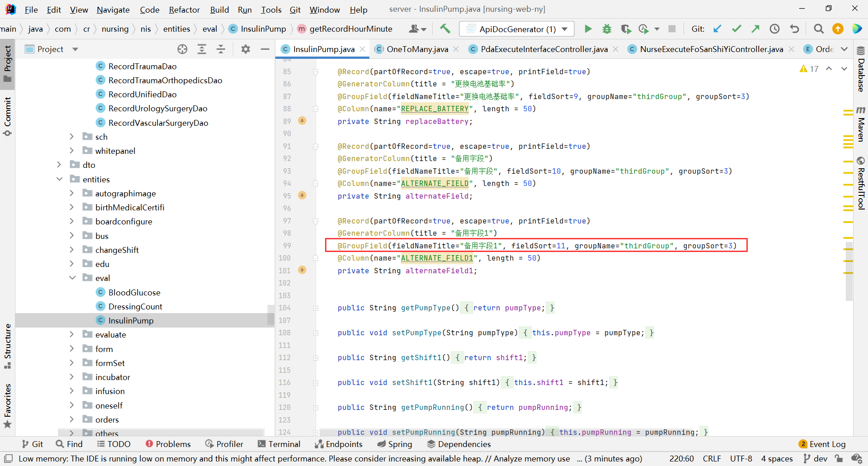This screenshot has height=466, width=868.
Task: Open ApiDocGenerator run configuration dropdown
Action: (x=516, y=29)
